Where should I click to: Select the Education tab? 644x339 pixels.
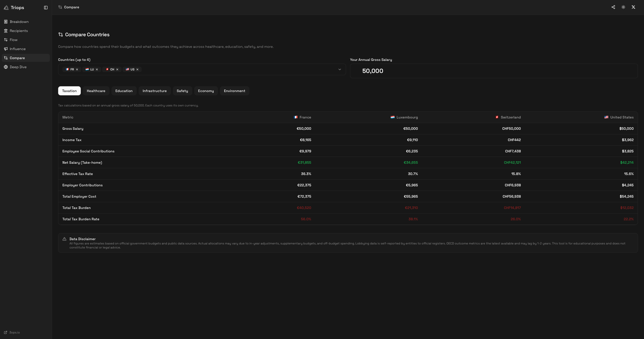pos(124,91)
